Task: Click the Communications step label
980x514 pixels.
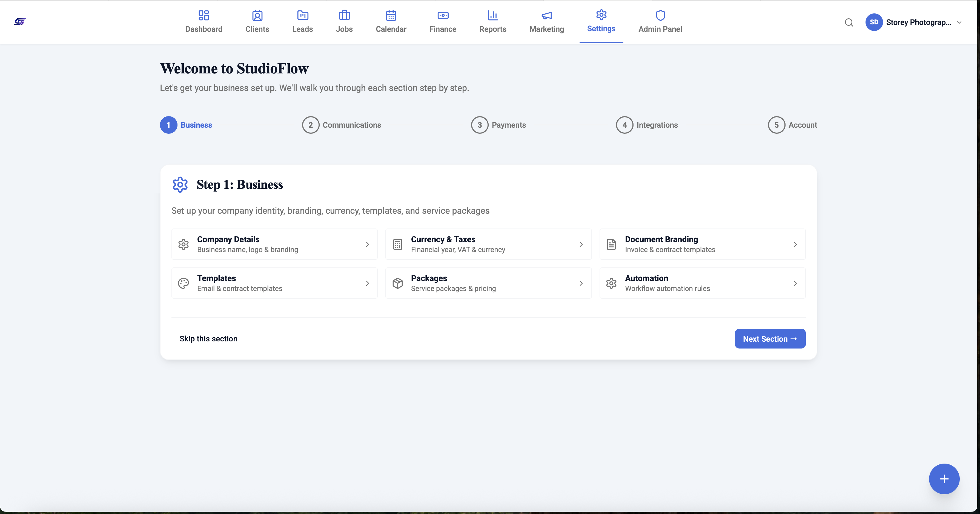Action: click(351, 125)
